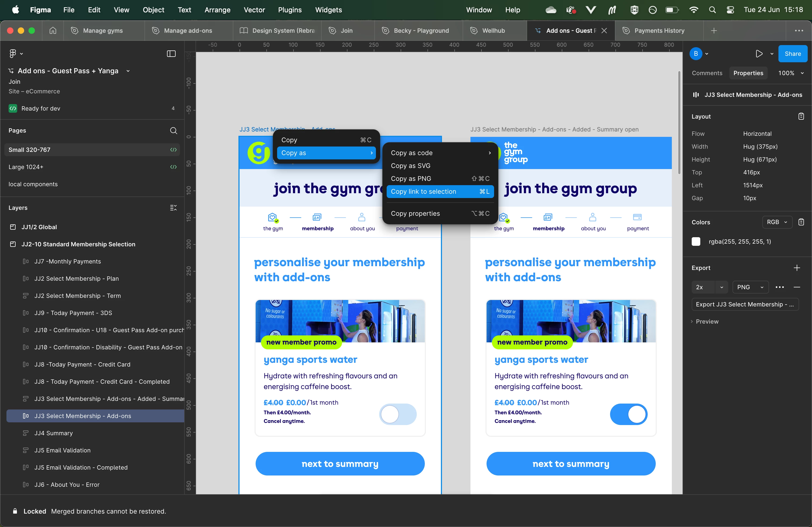
Task: Click dev mode icon on Small 320-767 page
Action: 173,150
